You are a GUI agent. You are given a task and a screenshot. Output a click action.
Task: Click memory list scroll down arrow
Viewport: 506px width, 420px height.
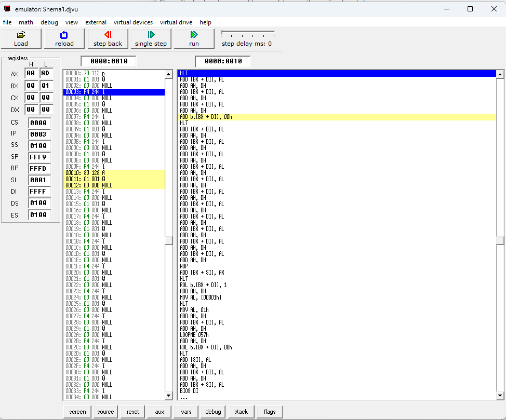tap(168, 396)
